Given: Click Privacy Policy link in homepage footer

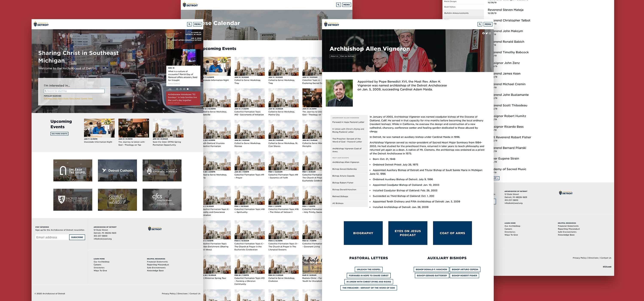Looking at the screenshot, I should 169,293.
